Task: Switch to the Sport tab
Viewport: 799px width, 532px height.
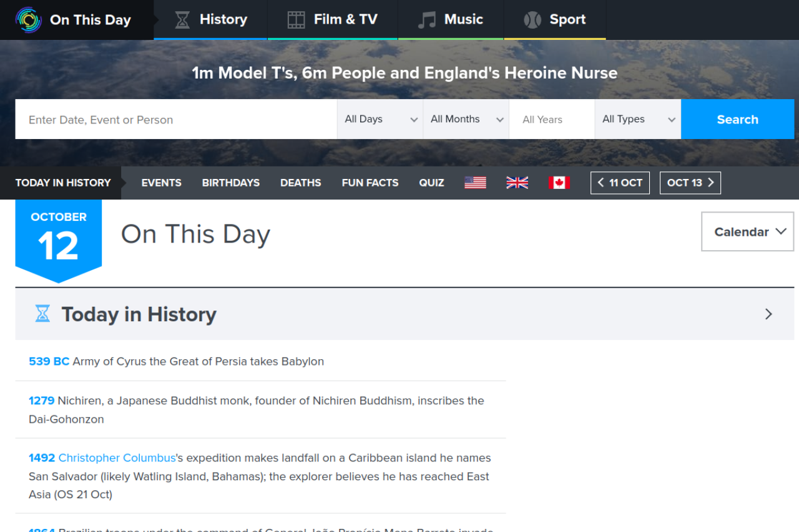Action: coord(555,20)
